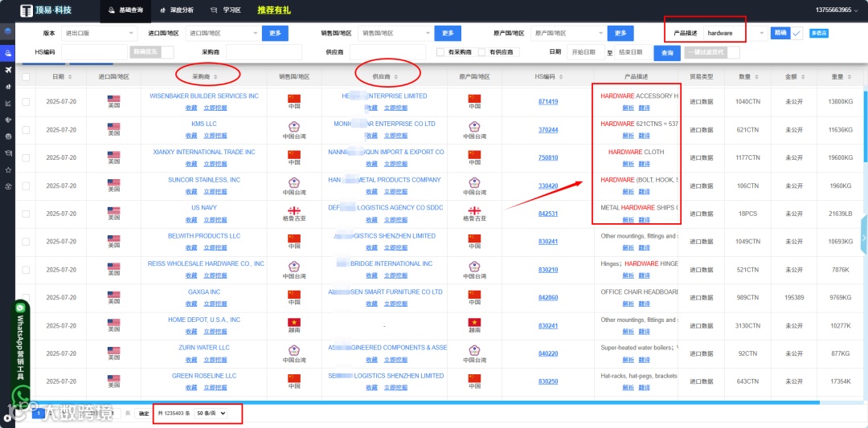Expand account menu 13755663965

tap(836, 10)
